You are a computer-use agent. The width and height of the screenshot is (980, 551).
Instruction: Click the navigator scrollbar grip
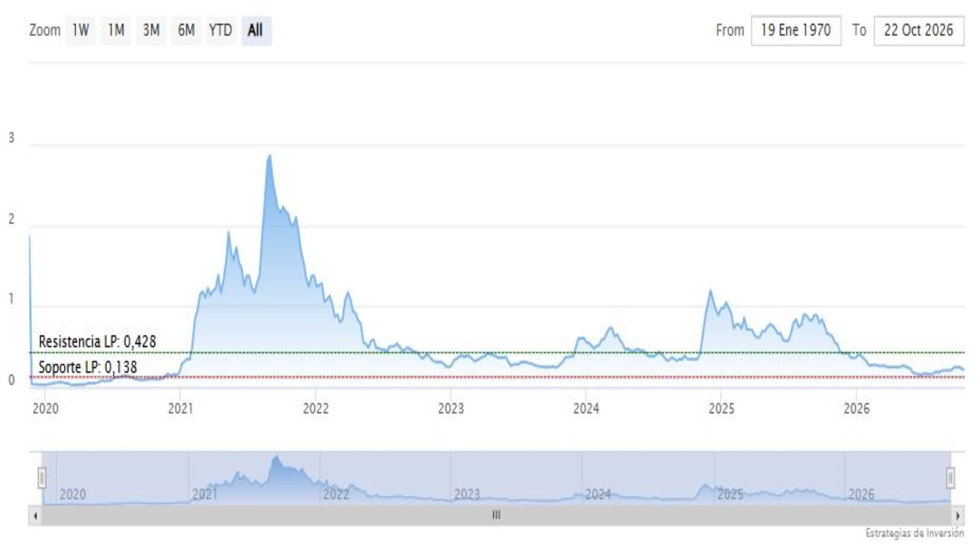pyautogui.click(x=496, y=515)
